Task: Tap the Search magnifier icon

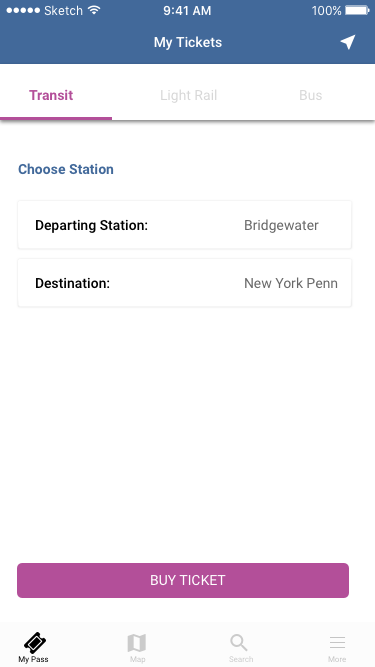Action: pyautogui.click(x=239, y=643)
